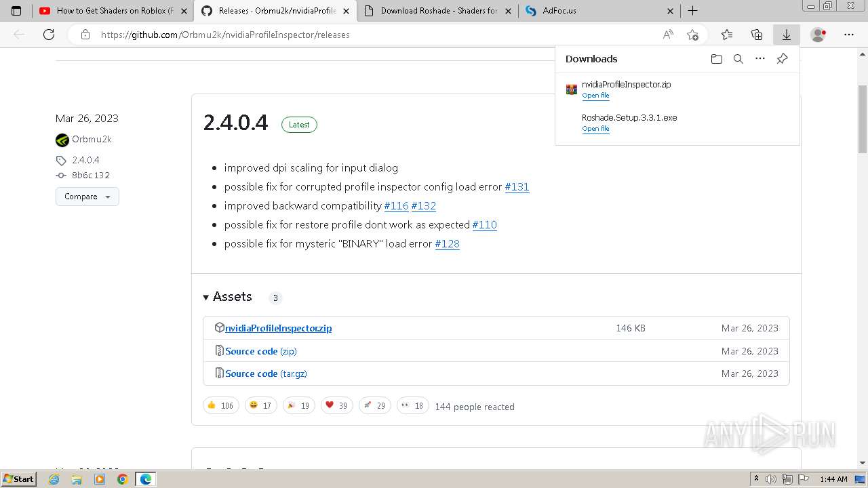Click the Orbmu2k avatar image
The width and height of the screenshot is (868, 488).
(x=62, y=140)
